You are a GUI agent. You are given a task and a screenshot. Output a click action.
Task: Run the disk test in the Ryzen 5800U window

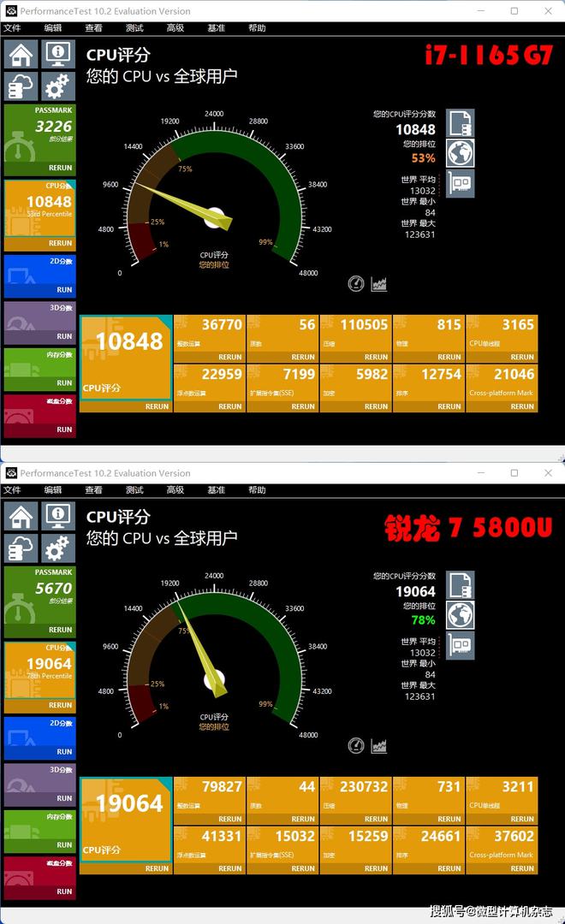coord(64,891)
